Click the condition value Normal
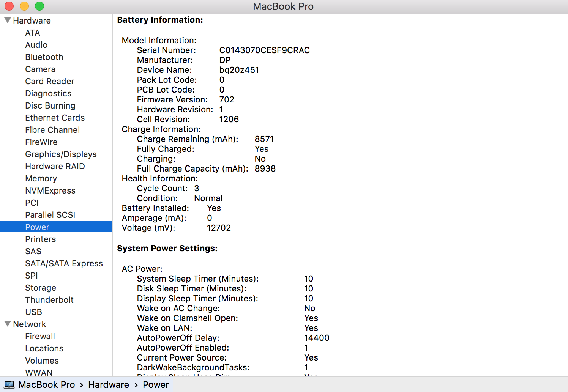 [x=208, y=198]
